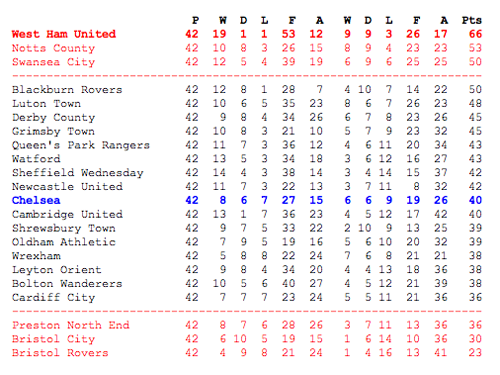Select Sheffield Wednesday team name

click(78, 173)
